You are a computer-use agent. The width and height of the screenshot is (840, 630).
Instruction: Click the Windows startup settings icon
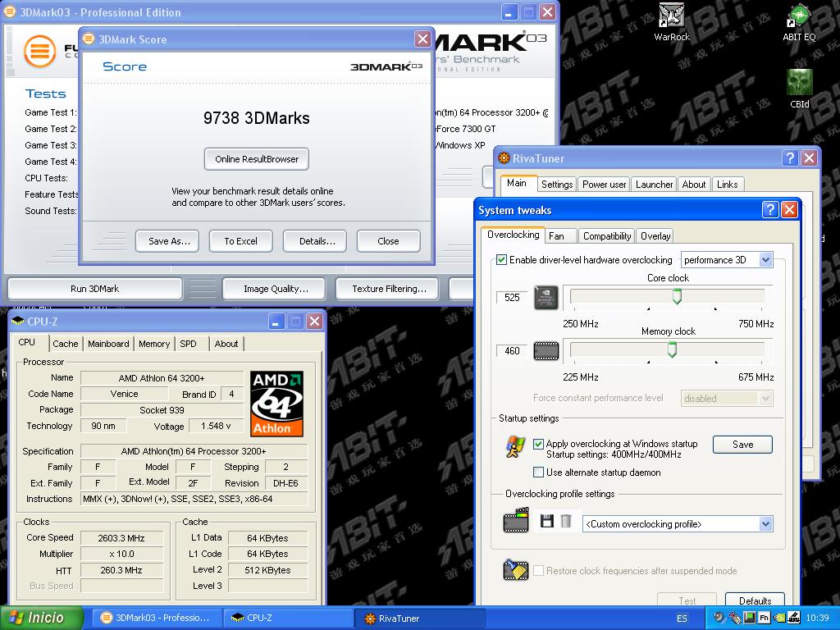[x=515, y=447]
